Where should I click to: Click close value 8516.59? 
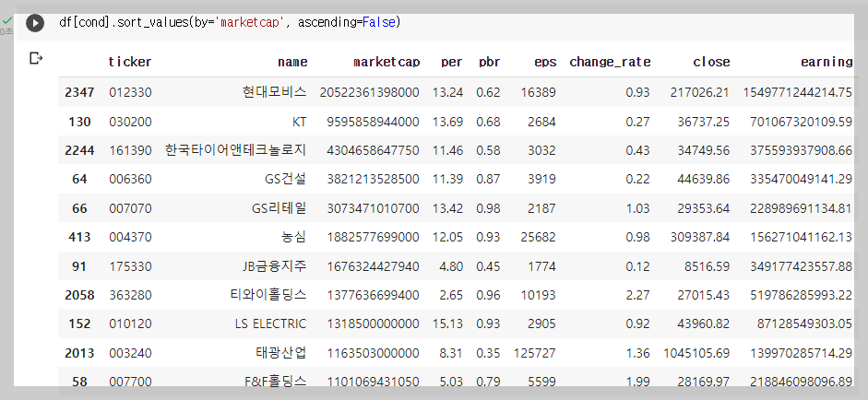click(x=707, y=266)
